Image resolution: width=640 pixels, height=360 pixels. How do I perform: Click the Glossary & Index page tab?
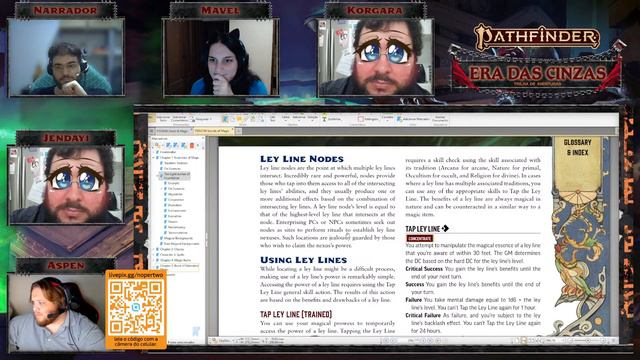point(577,148)
